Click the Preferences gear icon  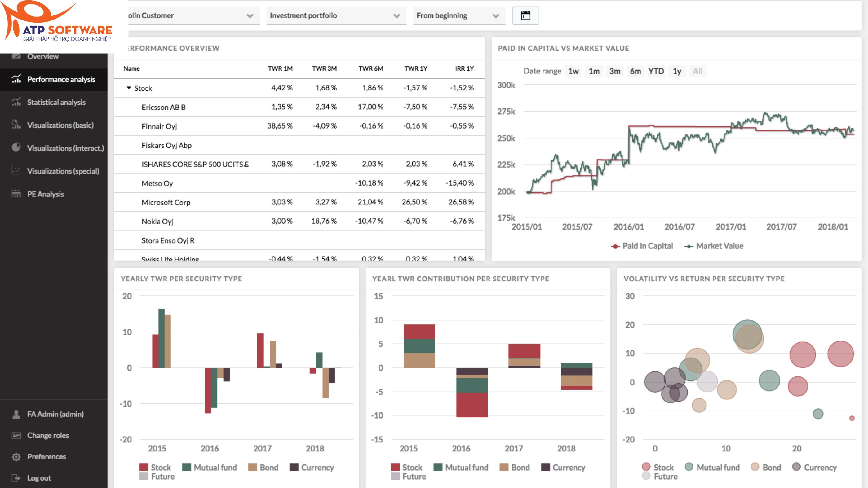[16, 457]
